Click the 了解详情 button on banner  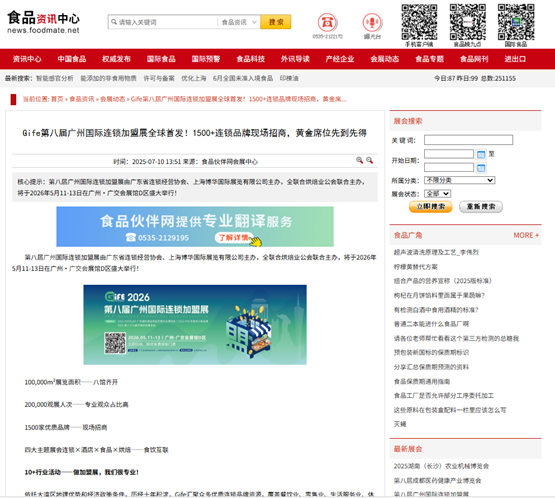point(234,237)
